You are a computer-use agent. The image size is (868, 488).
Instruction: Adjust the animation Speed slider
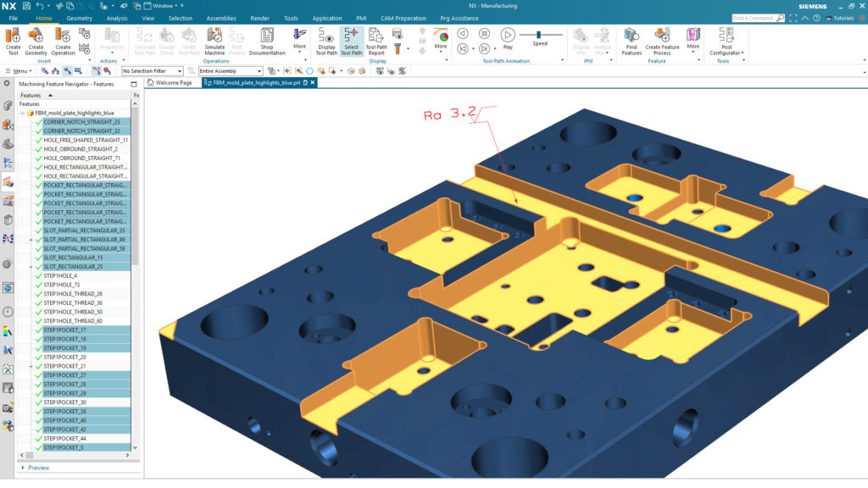click(540, 35)
